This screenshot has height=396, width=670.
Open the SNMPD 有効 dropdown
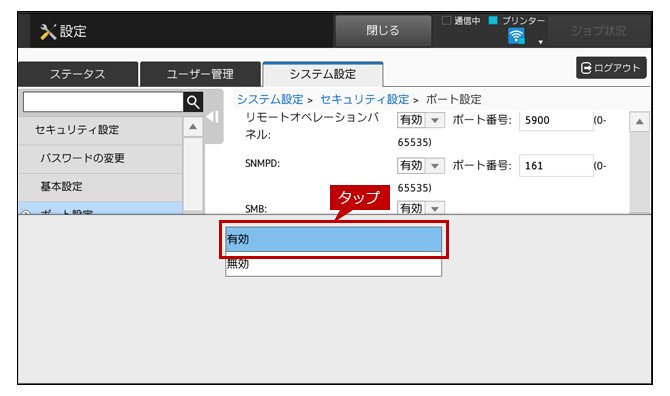(420, 165)
